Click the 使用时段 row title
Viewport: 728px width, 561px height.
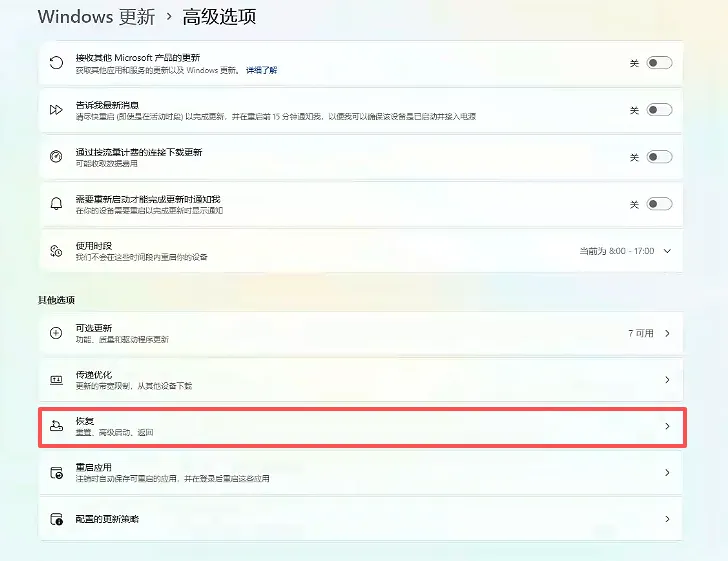[94, 246]
